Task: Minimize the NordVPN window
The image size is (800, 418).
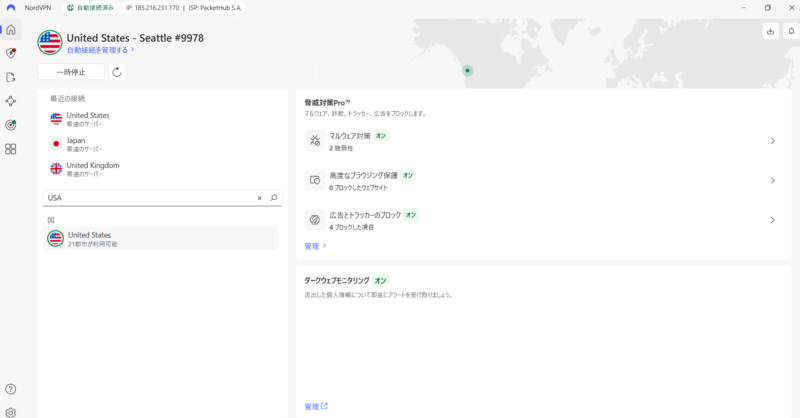Action: click(743, 8)
